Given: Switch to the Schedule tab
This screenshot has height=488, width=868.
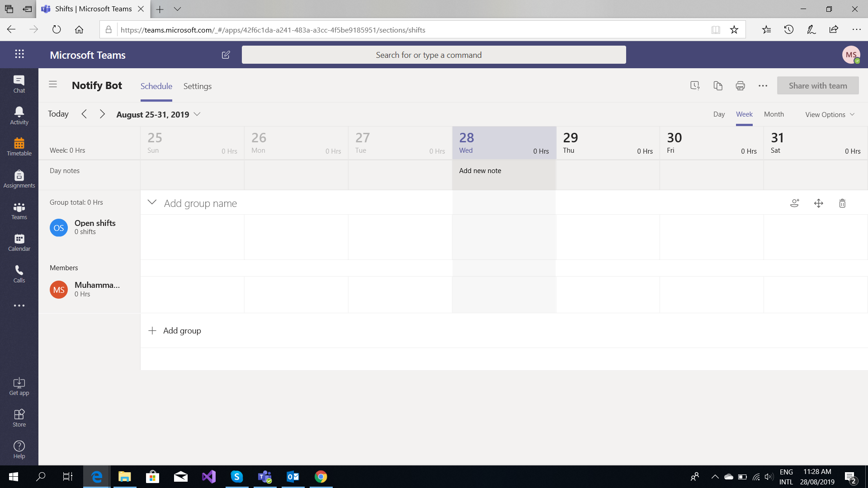Looking at the screenshot, I should 156,86.
